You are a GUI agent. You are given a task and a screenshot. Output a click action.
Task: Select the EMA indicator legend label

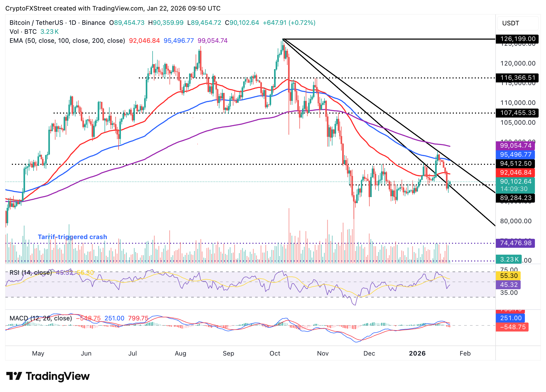pyautogui.click(x=67, y=41)
